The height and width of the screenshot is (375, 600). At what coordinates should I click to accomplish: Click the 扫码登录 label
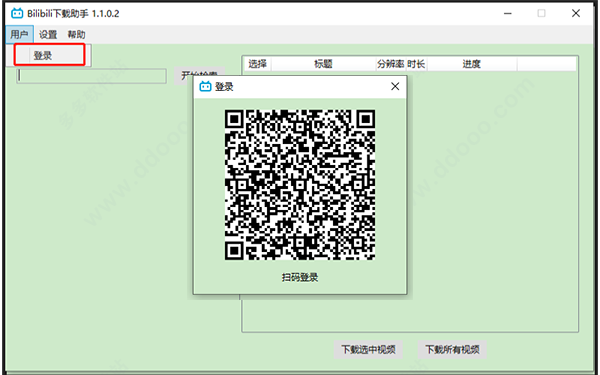[300, 277]
